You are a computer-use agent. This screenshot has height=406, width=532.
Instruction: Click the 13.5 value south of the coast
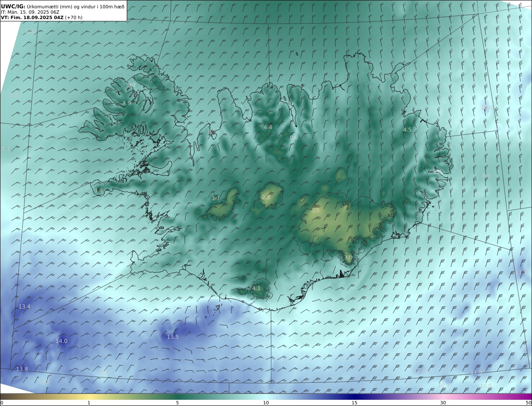173,337
